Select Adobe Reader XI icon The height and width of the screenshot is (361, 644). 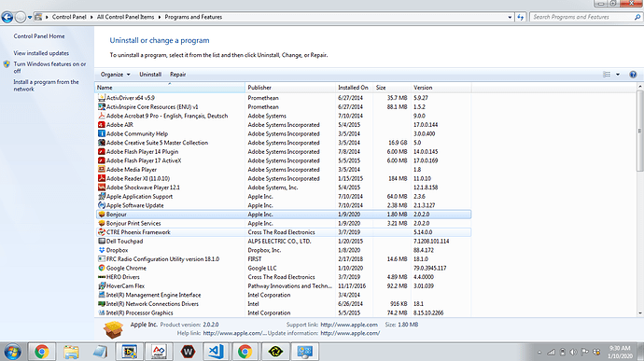102,178
